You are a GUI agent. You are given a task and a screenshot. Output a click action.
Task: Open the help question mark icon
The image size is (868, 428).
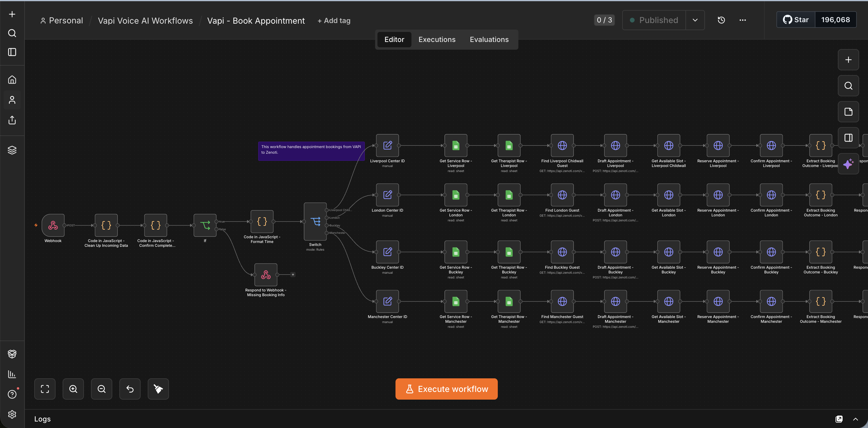pos(12,394)
